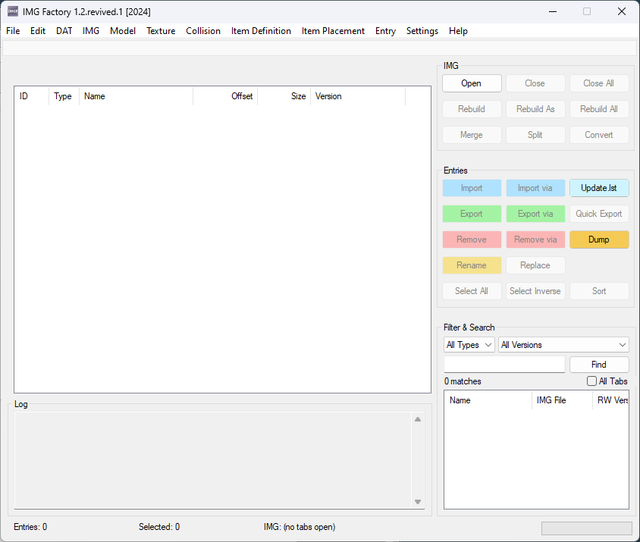Viewport: 640px width, 542px height.
Task: Click the Rebuild As button
Action: tap(535, 109)
